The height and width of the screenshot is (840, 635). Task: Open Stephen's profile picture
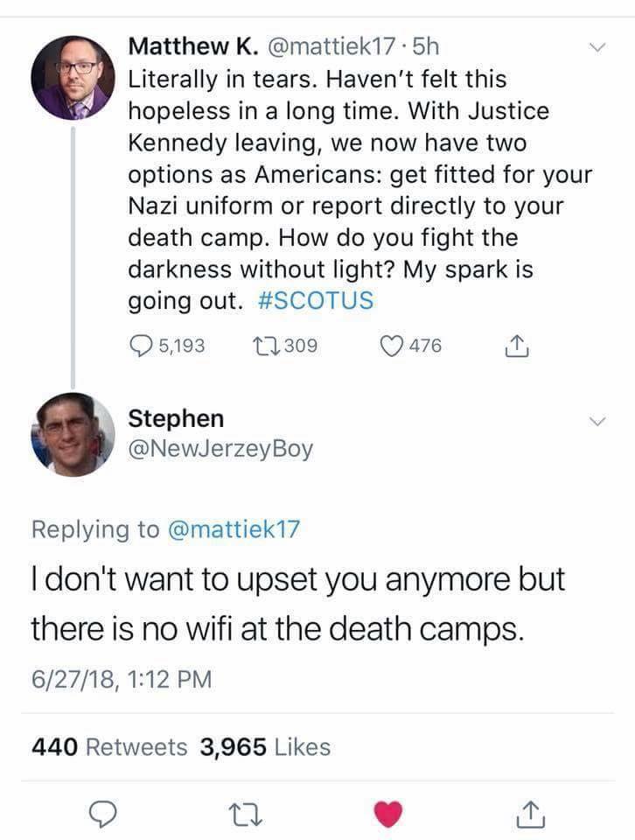[73, 434]
